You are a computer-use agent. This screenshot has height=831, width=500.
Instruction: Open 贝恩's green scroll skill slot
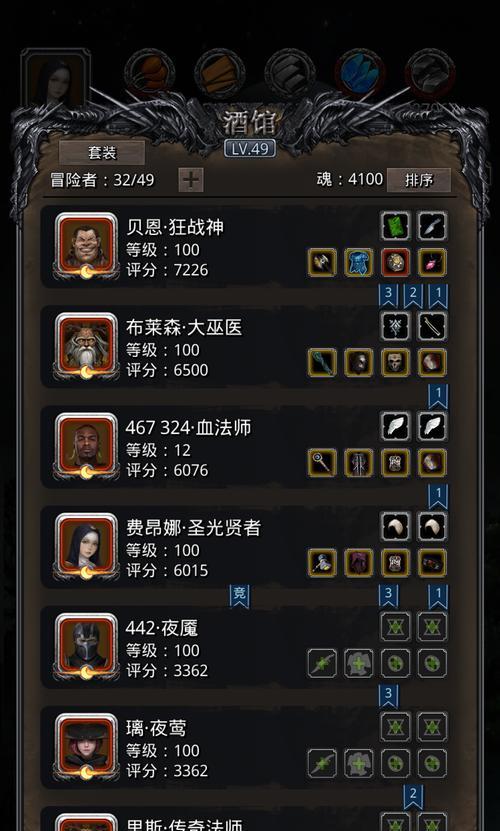(395, 226)
